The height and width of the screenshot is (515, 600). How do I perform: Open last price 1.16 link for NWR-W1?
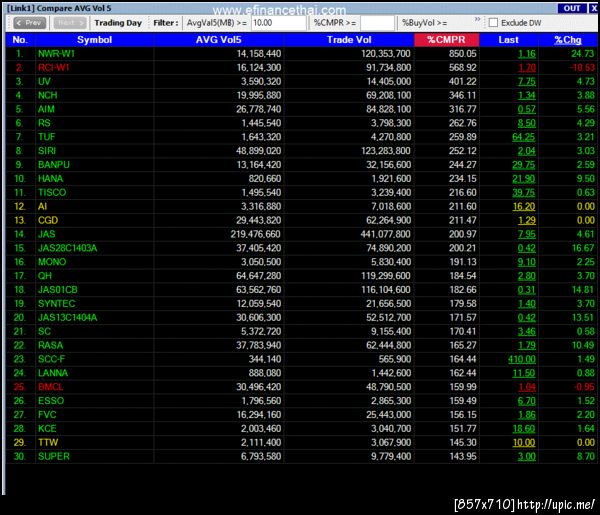pos(527,54)
